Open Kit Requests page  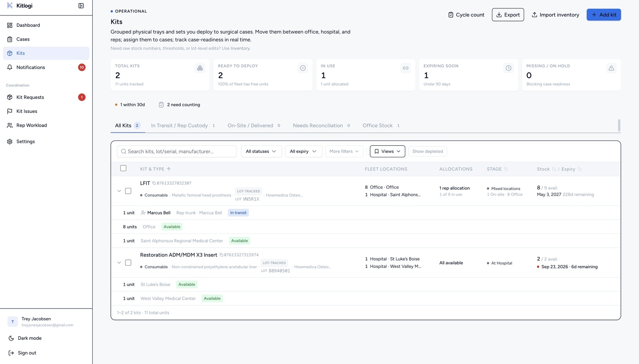[x=46, y=97]
